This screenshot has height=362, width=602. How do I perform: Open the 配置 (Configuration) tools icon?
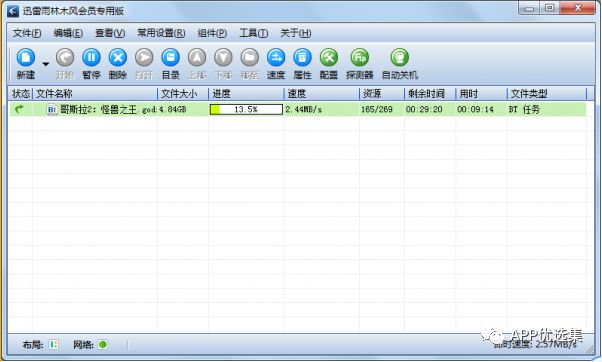click(x=329, y=58)
